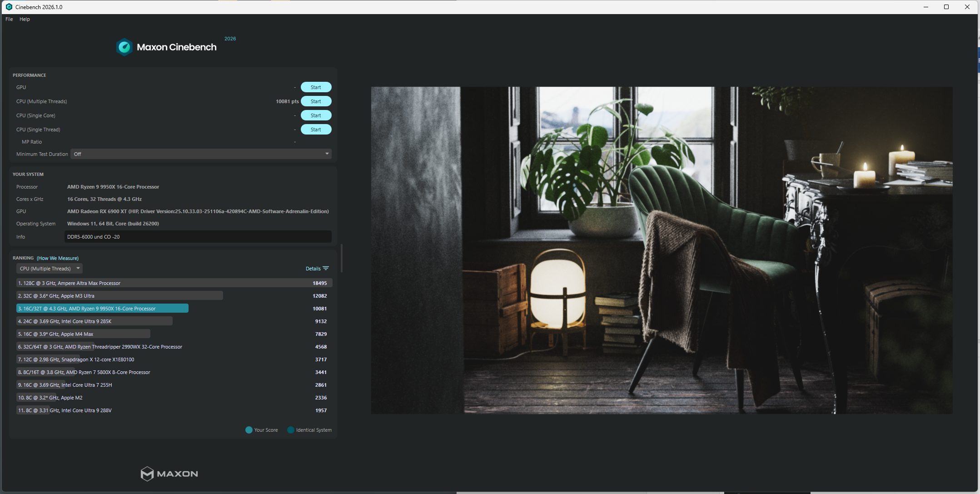Start the CPU Single Core test
The height and width of the screenshot is (494, 980).
[316, 115]
